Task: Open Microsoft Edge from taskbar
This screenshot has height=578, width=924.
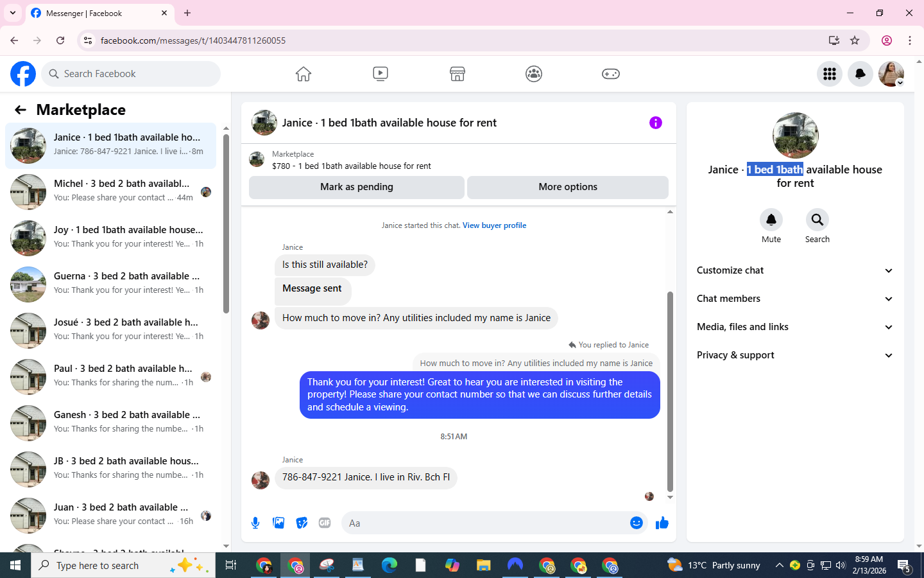Action: (389, 565)
